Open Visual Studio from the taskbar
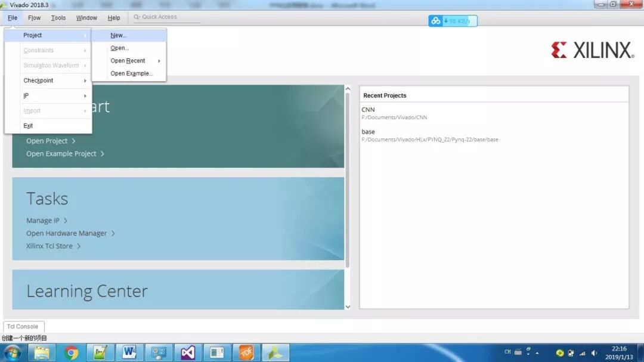The image size is (644, 362). pyautogui.click(x=188, y=352)
